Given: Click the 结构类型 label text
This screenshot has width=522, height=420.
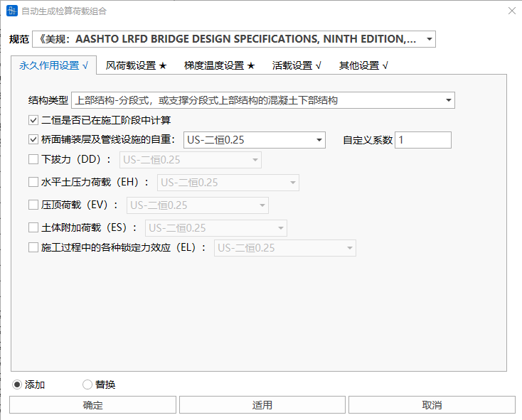Looking at the screenshot, I should [48, 100].
